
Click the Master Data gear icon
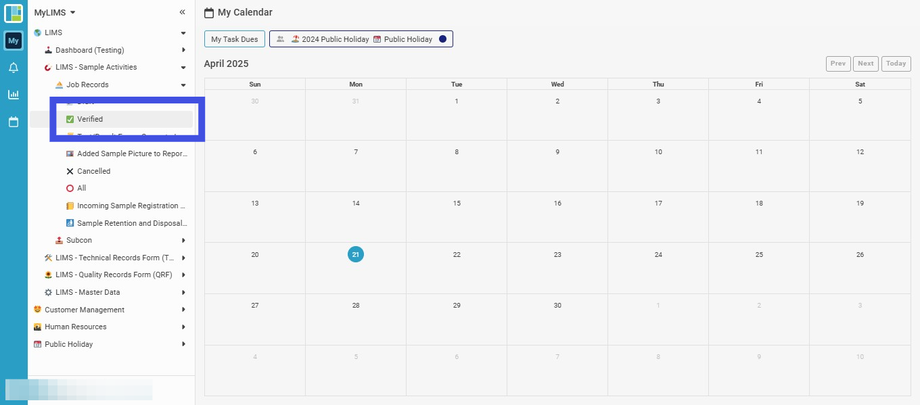48,292
